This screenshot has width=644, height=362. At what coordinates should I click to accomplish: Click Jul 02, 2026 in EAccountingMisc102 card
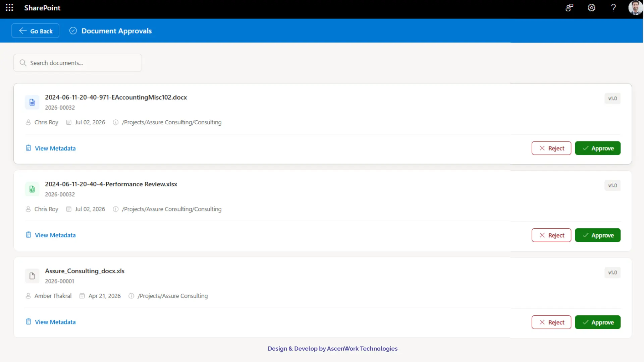(x=90, y=122)
